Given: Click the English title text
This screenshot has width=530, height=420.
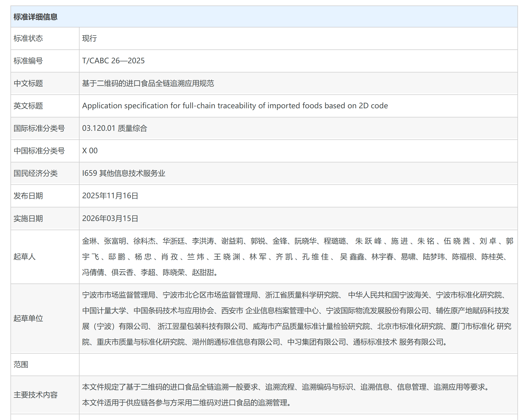Looking at the screenshot, I should (x=235, y=106).
